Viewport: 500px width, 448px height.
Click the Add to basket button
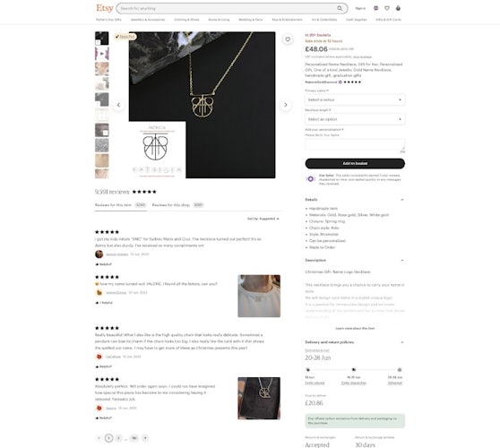pyautogui.click(x=355, y=163)
